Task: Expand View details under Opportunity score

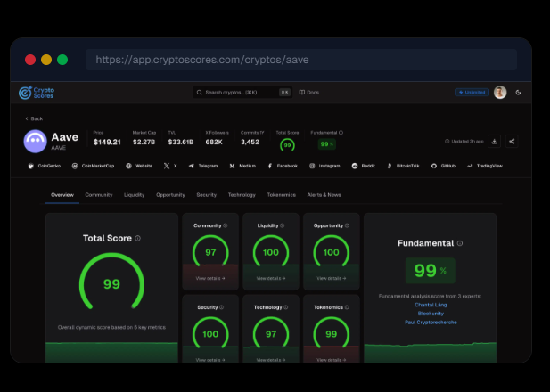Action: [x=331, y=278]
